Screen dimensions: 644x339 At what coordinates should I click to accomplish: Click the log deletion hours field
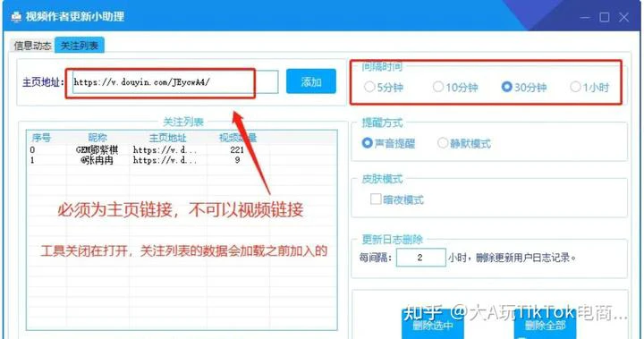pos(421,258)
